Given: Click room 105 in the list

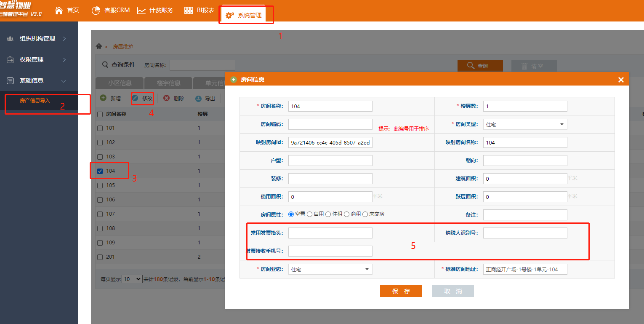Looking at the screenshot, I should click(110, 185).
